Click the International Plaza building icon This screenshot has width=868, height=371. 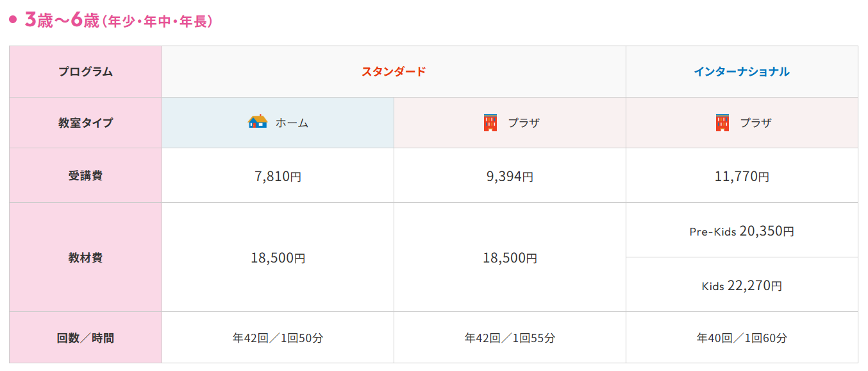tap(722, 122)
